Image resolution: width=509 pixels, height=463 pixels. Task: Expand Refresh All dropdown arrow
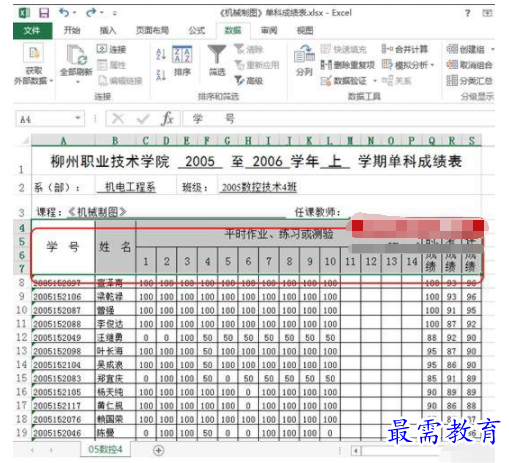click(x=78, y=82)
